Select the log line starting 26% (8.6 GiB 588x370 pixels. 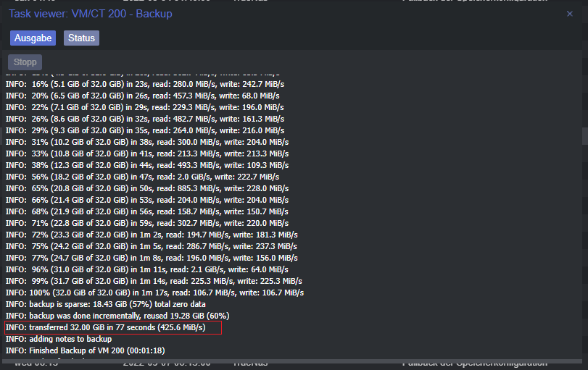point(145,119)
